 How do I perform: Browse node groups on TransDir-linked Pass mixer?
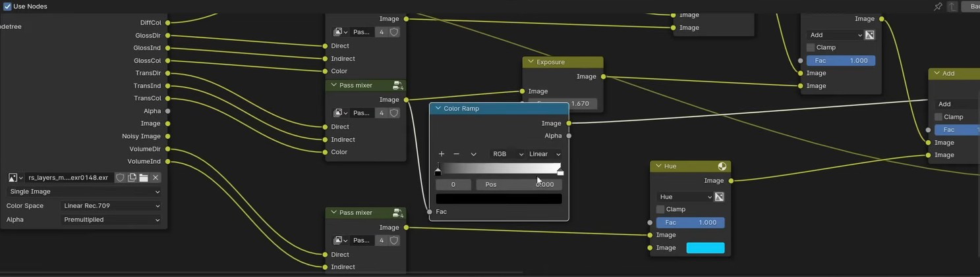point(341,113)
